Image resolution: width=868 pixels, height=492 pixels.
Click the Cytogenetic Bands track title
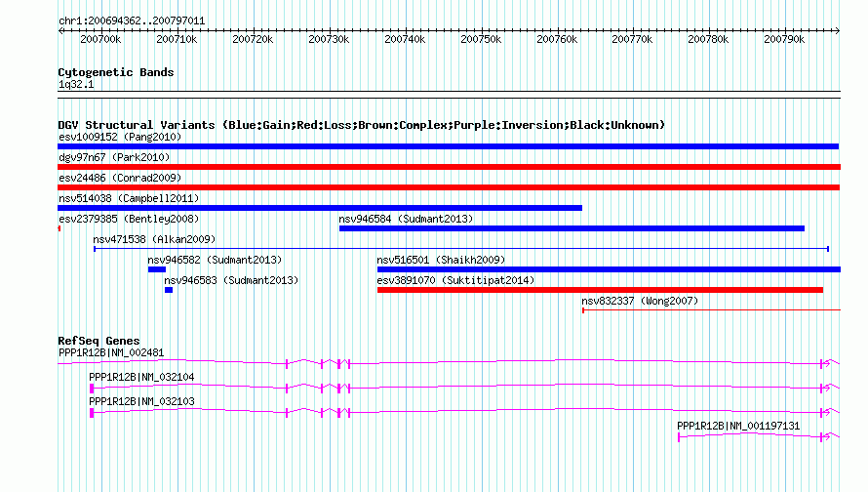coord(116,72)
